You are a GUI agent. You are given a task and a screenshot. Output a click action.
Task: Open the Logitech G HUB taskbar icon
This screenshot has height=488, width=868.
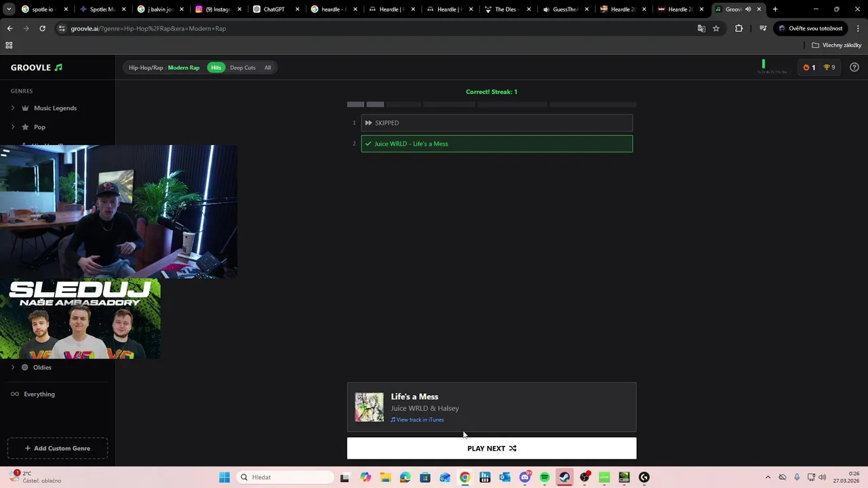tap(644, 477)
